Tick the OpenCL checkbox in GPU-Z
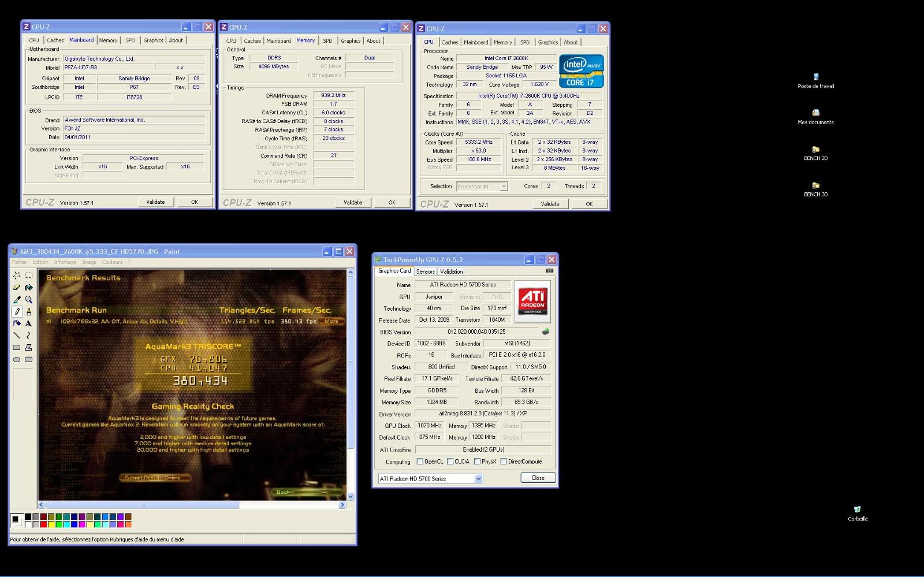Image resolution: width=924 pixels, height=577 pixels. (420, 461)
